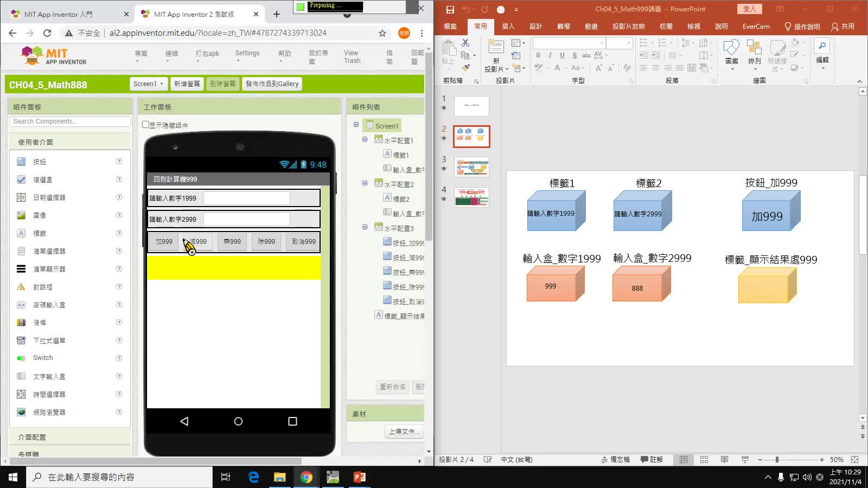Open the 轉場 ribbon tab
This screenshot has height=488, width=868.
tap(563, 26)
